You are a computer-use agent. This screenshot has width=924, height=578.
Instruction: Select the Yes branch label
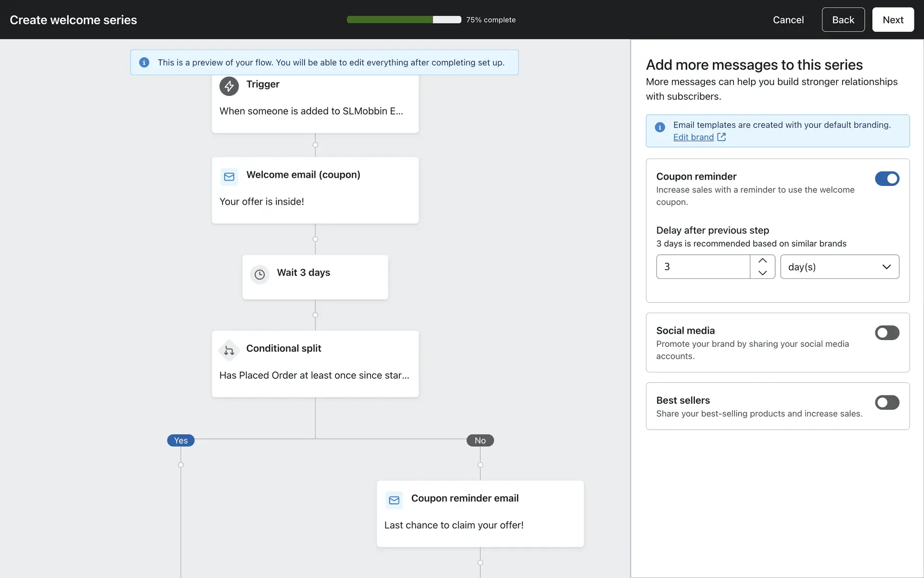point(180,441)
